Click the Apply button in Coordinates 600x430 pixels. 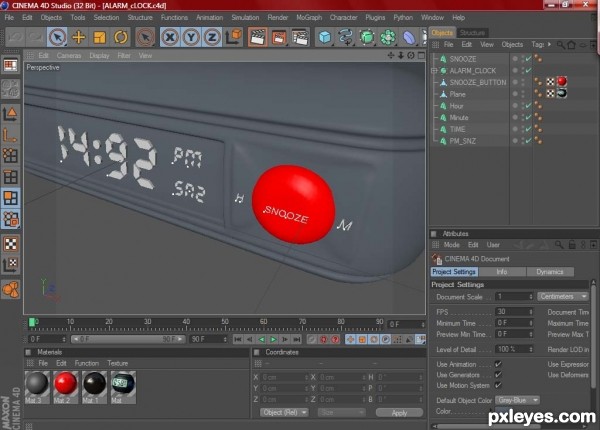tap(399, 412)
